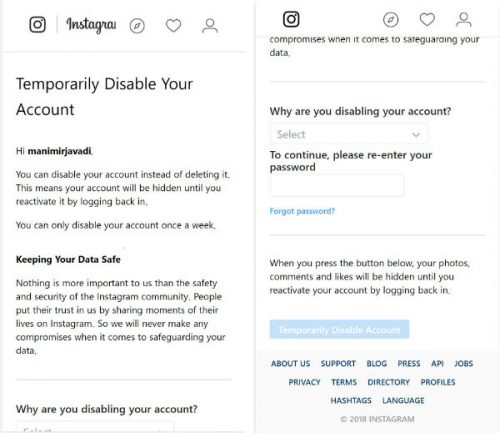Open the heart activity icon in right header
Viewport: 500px width, 433px height.
tap(427, 19)
